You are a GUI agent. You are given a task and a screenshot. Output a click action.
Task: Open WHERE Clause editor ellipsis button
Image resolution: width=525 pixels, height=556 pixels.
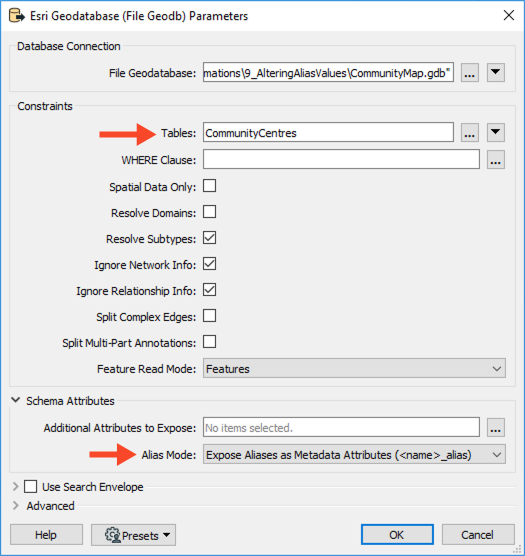(x=496, y=160)
